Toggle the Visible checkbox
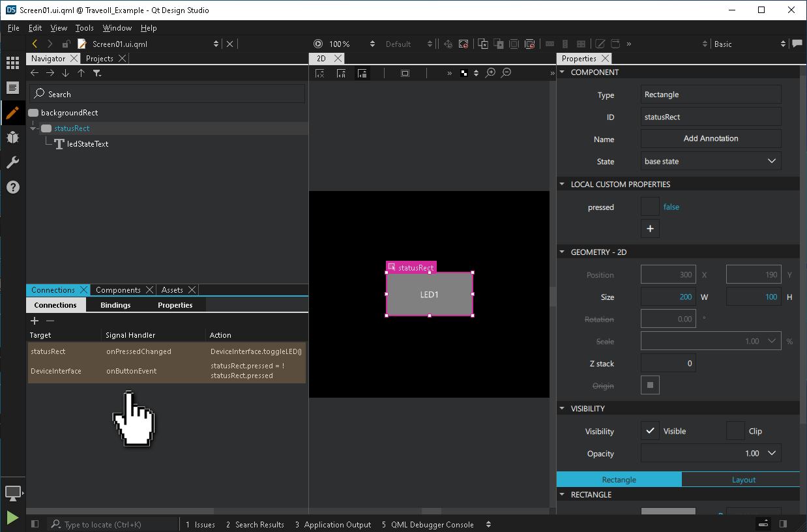The width and height of the screenshot is (807, 532). point(650,431)
